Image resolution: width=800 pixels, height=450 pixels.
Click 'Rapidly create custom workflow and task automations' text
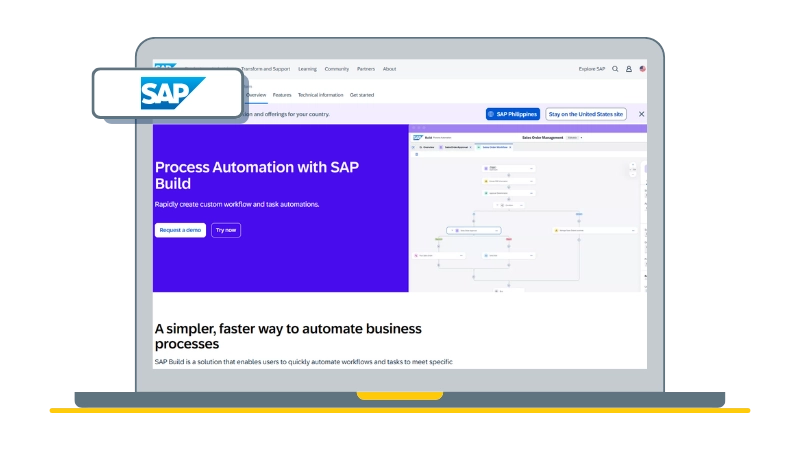237,204
